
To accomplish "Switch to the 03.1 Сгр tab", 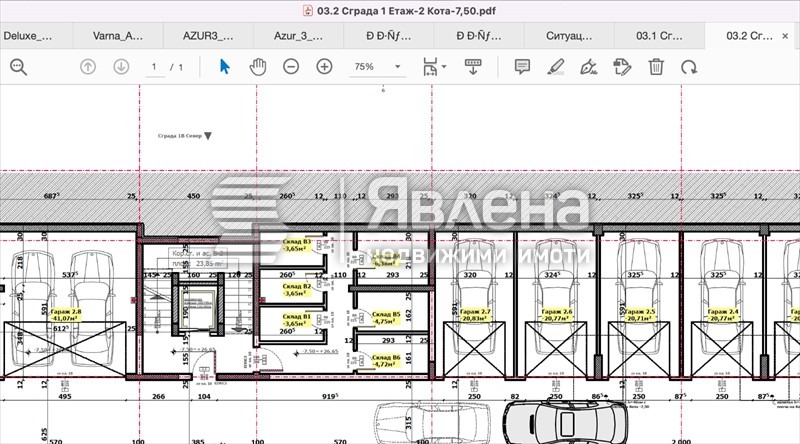I will [660, 35].
